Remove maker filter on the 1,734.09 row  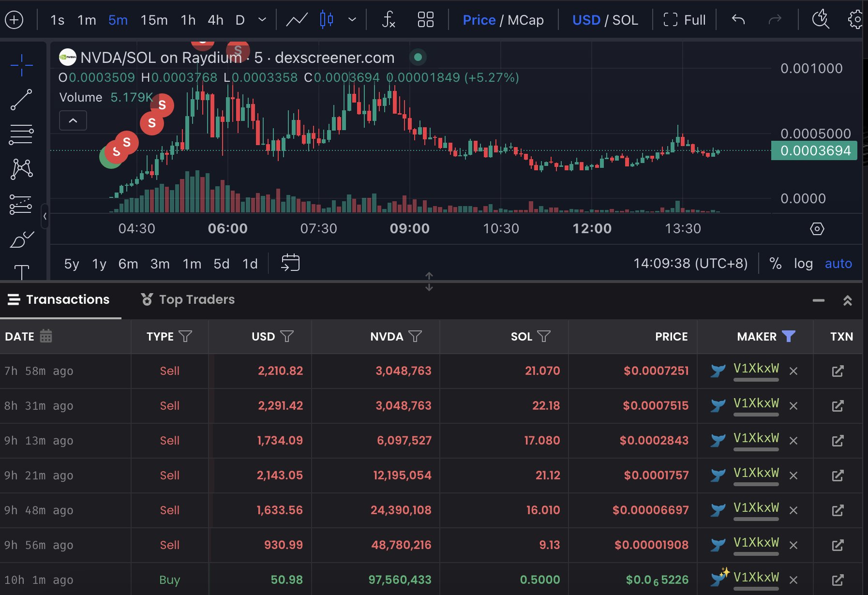793,441
